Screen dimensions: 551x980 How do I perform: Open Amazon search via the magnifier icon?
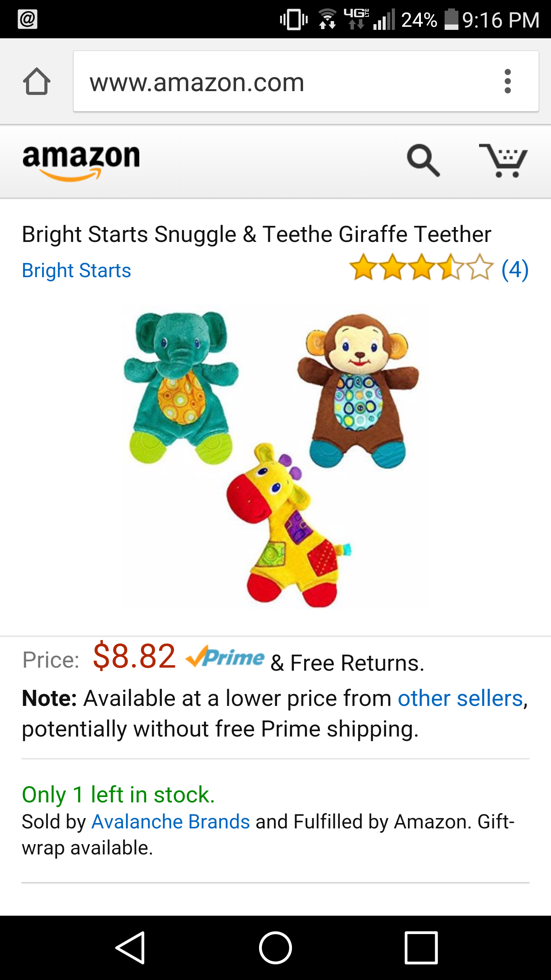[423, 160]
